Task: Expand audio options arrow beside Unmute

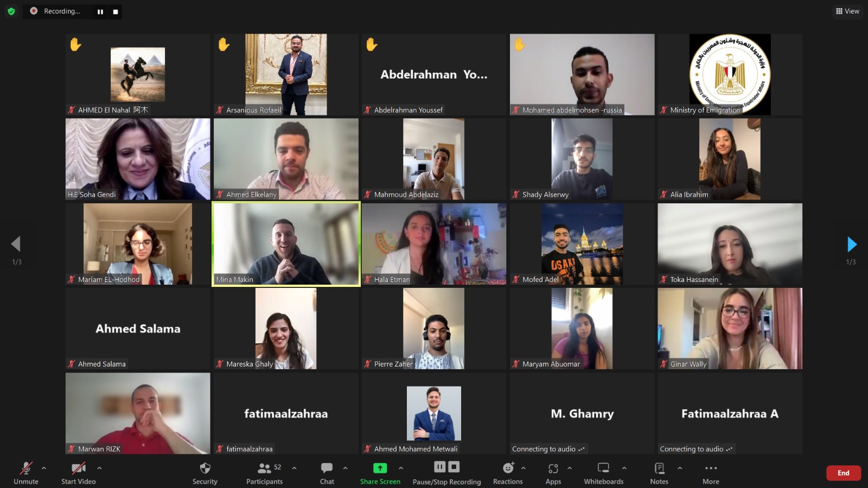Action: [x=44, y=468]
